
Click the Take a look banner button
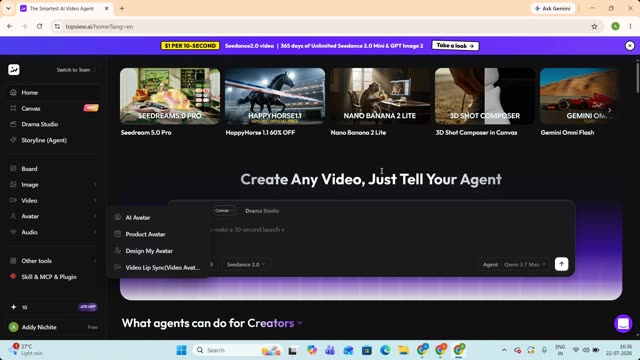pyautogui.click(x=455, y=46)
